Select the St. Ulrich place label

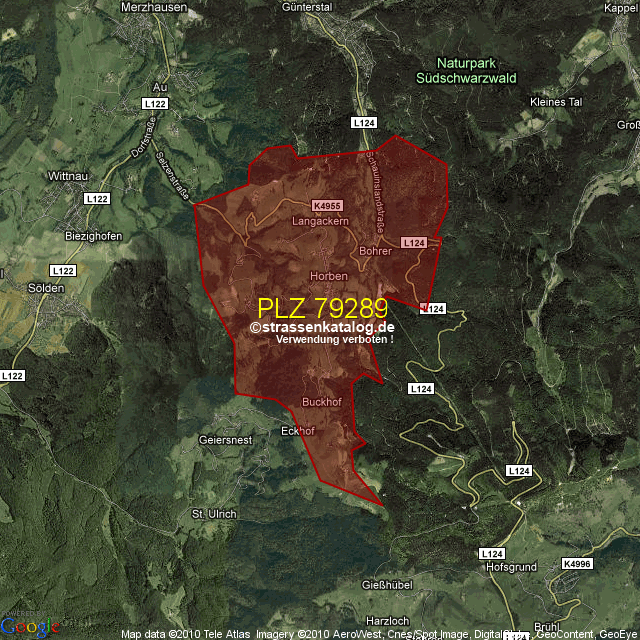click(214, 514)
